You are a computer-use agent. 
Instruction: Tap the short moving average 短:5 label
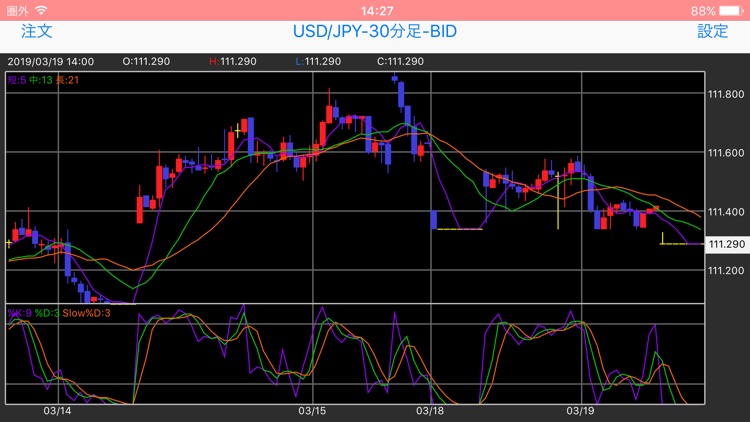pyautogui.click(x=17, y=80)
